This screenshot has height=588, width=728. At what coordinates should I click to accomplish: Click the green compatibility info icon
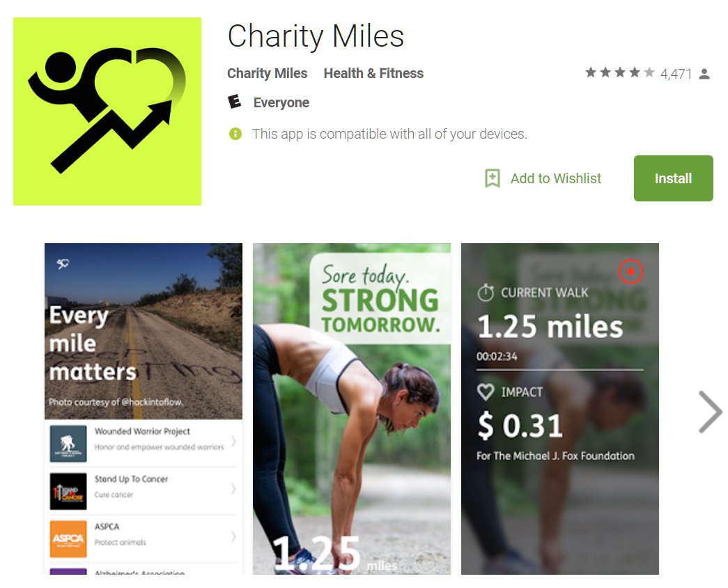(x=235, y=134)
